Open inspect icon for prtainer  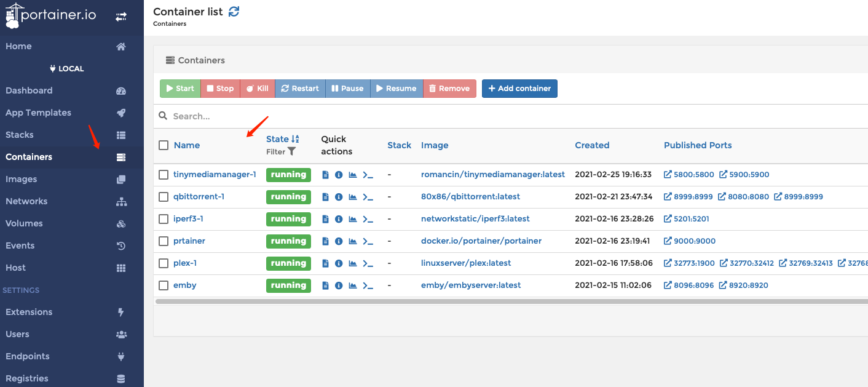click(x=339, y=241)
